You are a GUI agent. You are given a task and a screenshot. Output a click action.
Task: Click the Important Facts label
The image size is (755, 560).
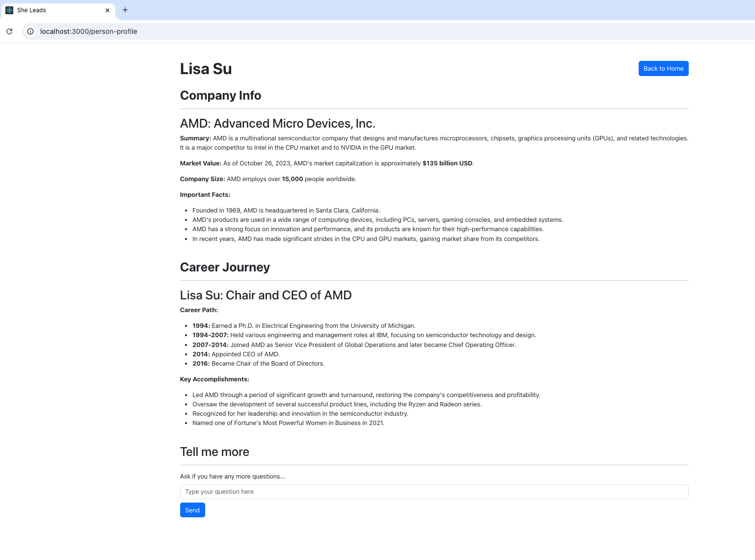[205, 195]
